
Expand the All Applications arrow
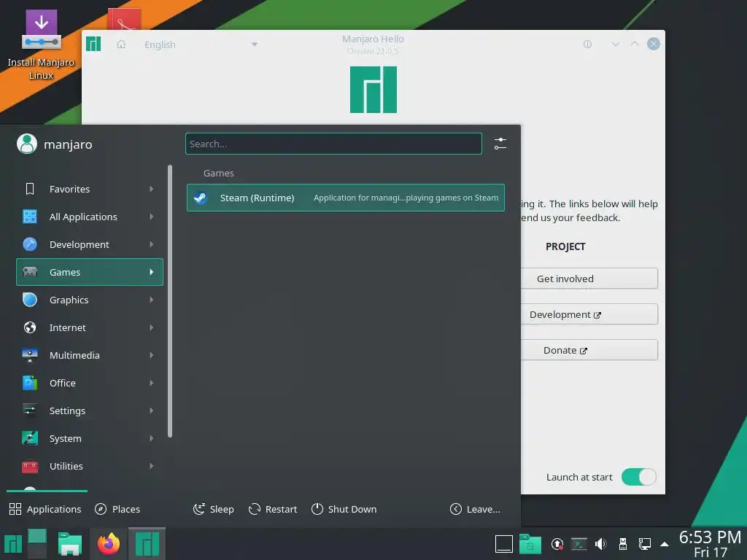[x=152, y=217]
